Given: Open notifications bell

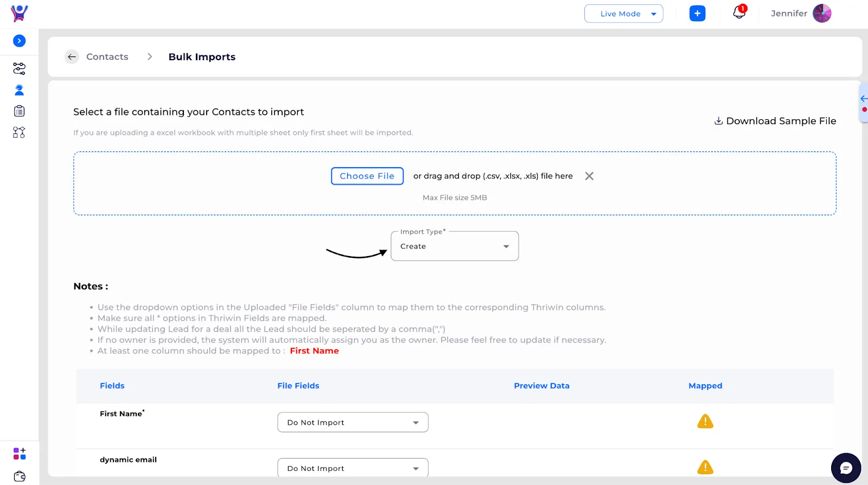Looking at the screenshot, I should 739,12.
